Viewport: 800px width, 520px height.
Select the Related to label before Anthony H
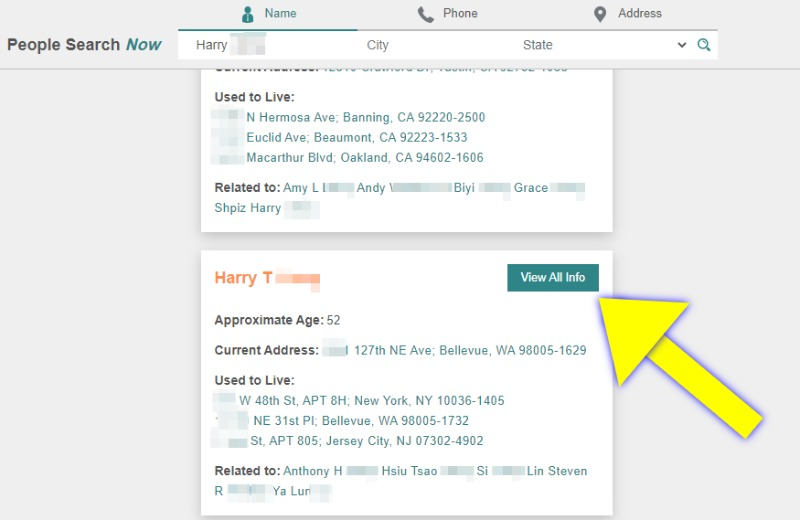(247, 471)
